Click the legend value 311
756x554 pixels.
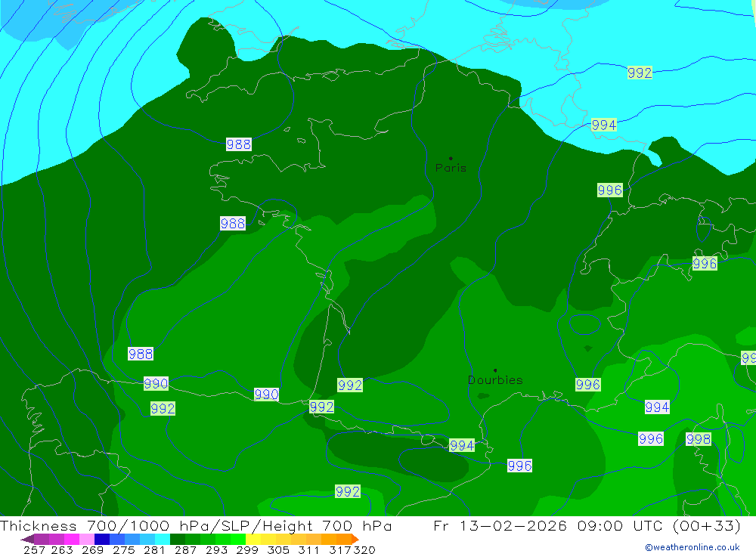308,549
